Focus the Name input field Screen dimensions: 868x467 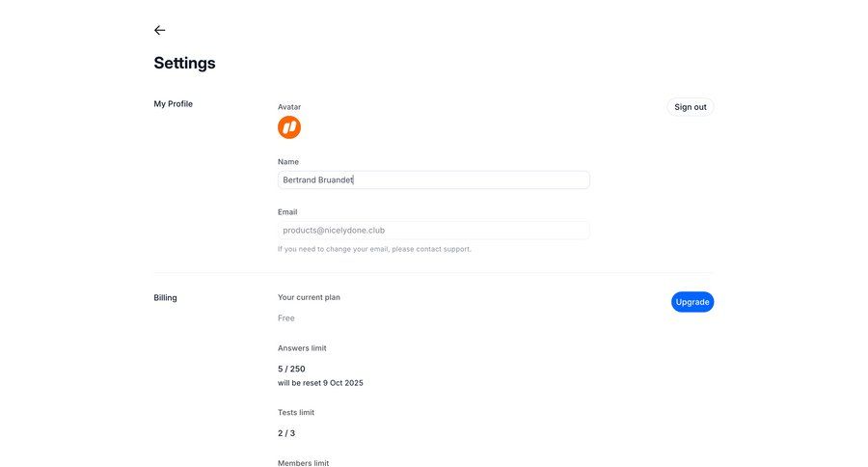tap(433, 180)
